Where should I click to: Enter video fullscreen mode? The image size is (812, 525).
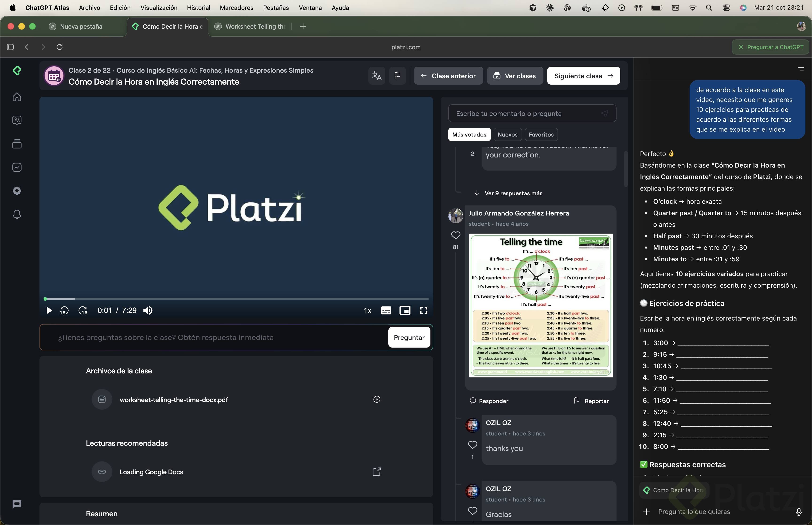point(424,310)
